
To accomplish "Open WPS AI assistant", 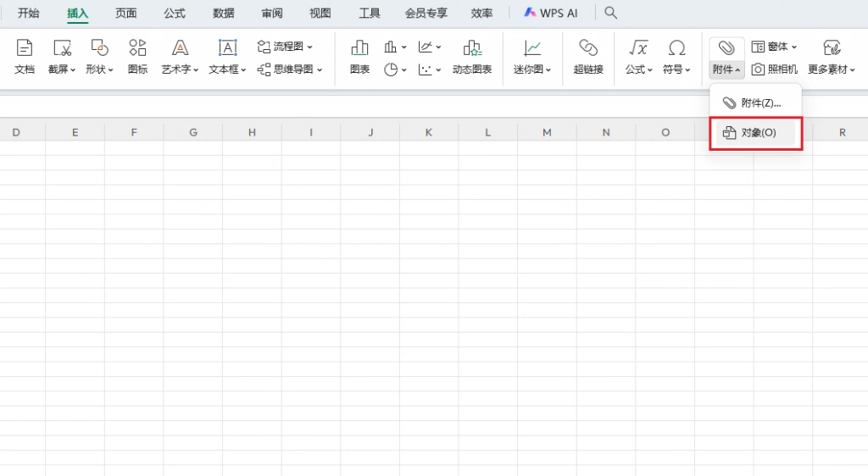I will click(551, 13).
